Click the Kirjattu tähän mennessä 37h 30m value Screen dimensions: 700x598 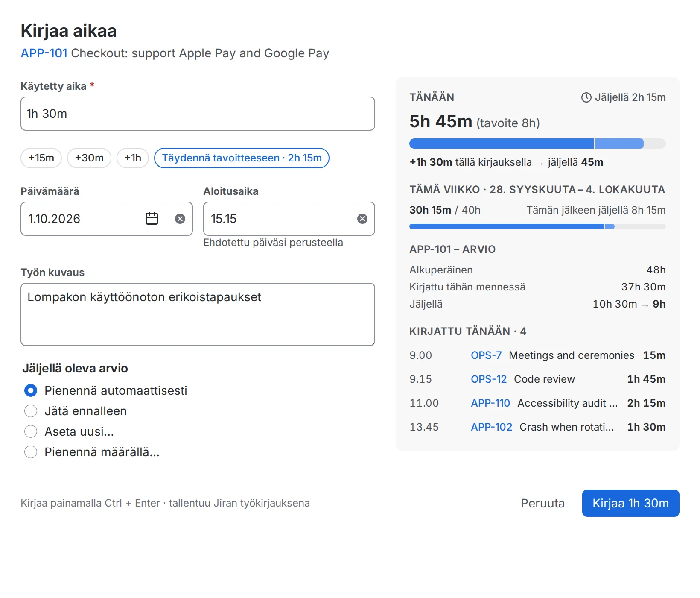(643, 287)
